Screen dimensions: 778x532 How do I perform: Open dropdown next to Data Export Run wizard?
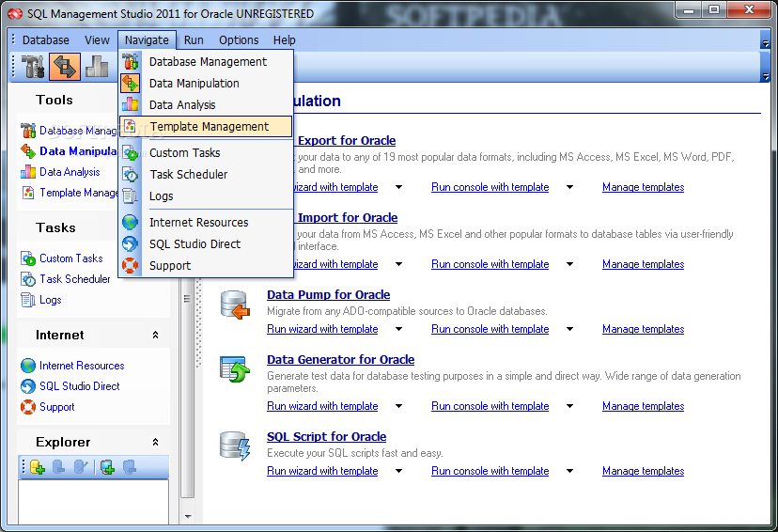[399, 187]
